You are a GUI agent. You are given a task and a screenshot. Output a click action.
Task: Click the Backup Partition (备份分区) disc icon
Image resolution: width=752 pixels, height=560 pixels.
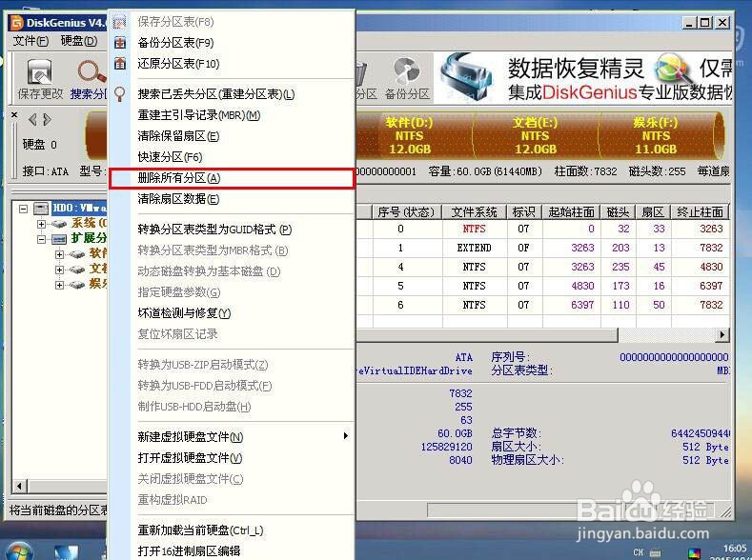(x=407, y=71)
